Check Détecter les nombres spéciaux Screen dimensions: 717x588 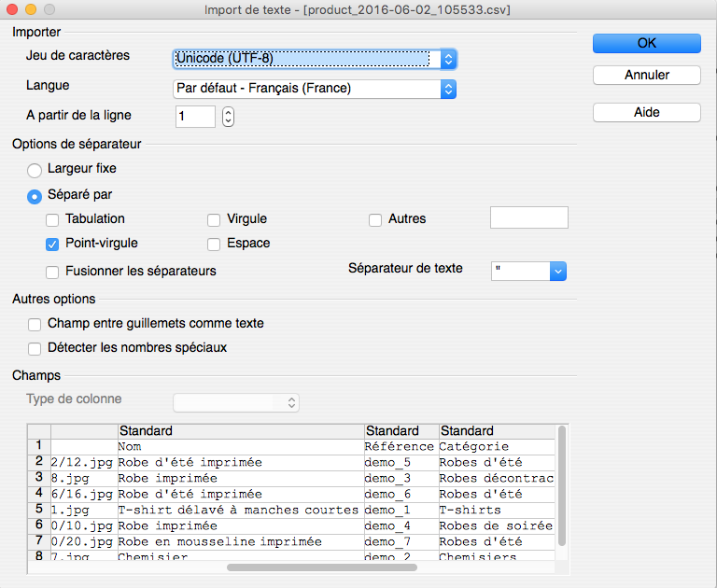click(35, 349)
